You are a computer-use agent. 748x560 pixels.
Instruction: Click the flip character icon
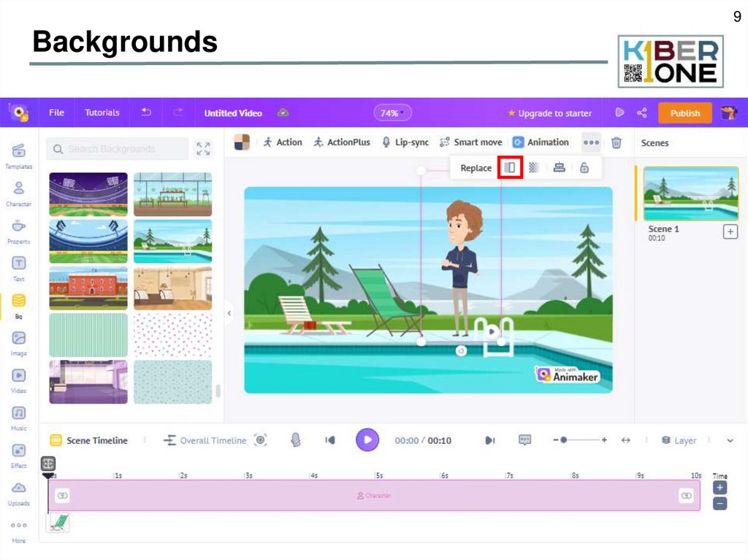[509, 167]
